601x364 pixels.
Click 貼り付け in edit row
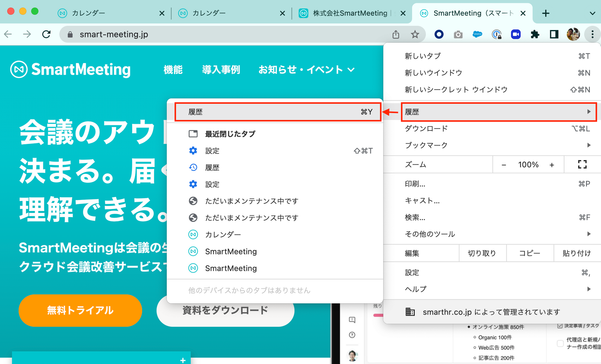(x=577, y=253)
